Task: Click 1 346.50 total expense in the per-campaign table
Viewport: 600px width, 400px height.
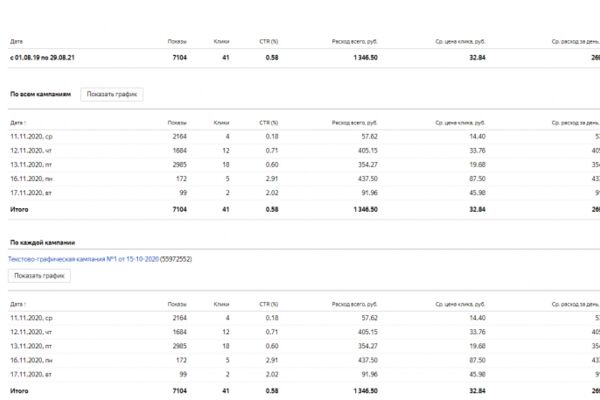Action: coord(365,391)
